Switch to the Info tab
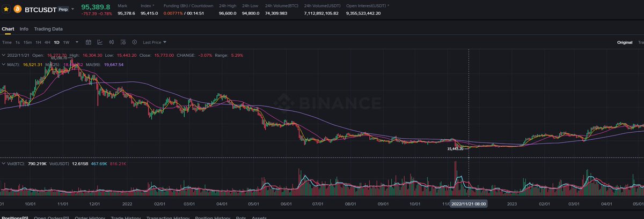644x219 pixels. click(24, 29)
